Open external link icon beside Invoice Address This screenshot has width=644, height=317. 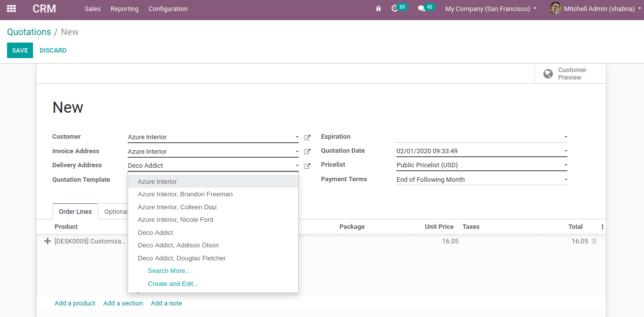tap(307, 151)
